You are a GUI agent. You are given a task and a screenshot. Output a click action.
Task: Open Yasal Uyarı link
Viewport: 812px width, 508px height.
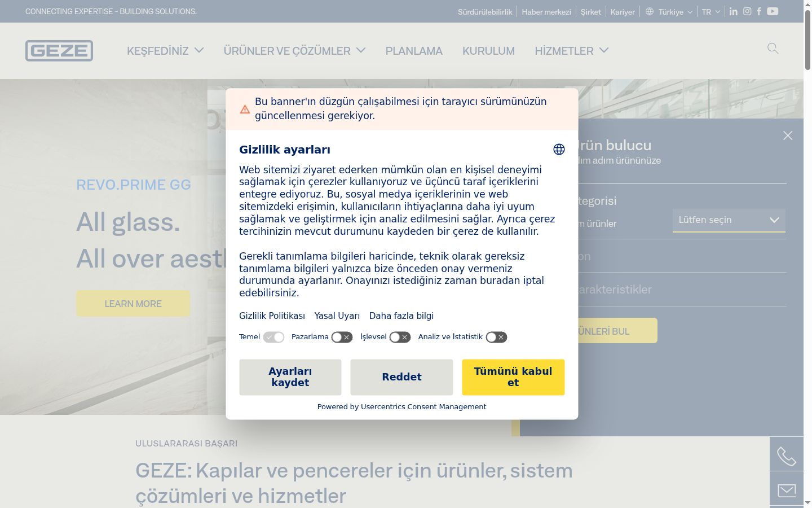[337, 316]
